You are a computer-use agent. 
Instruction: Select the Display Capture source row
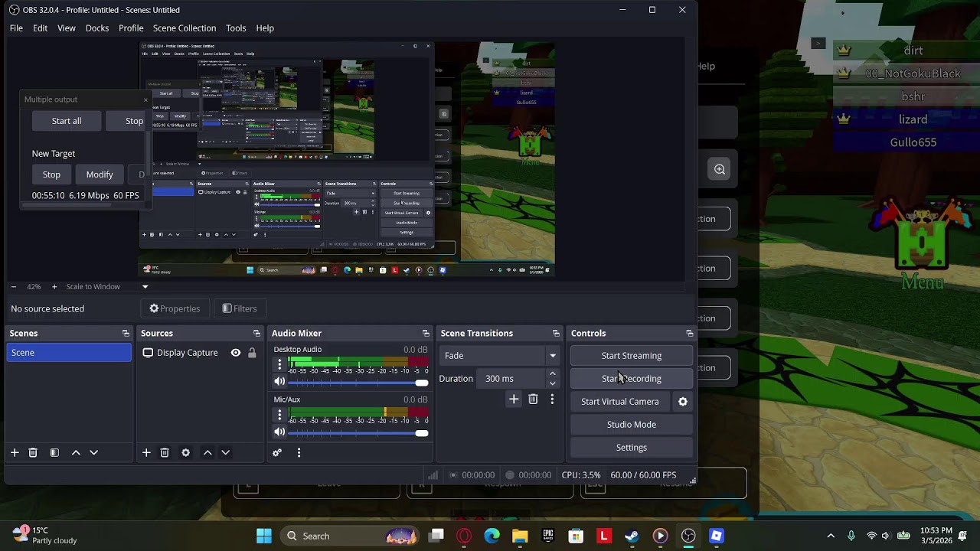199,353
